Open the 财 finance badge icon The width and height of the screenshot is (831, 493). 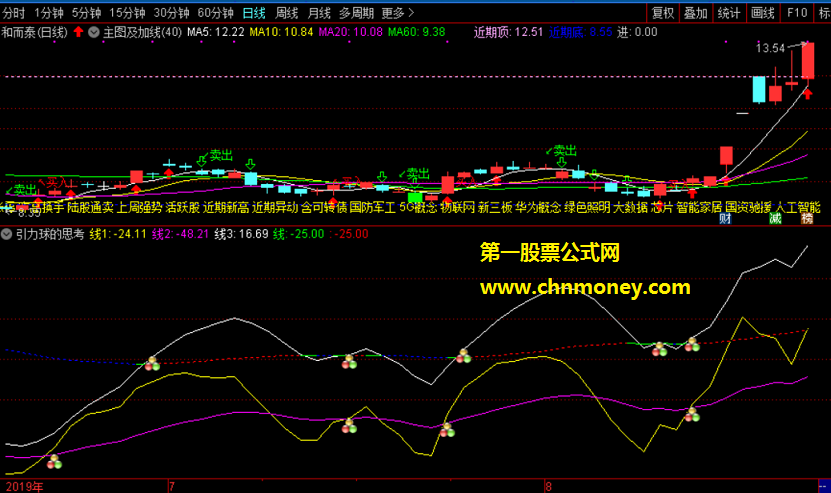click(x=725, y=218)
